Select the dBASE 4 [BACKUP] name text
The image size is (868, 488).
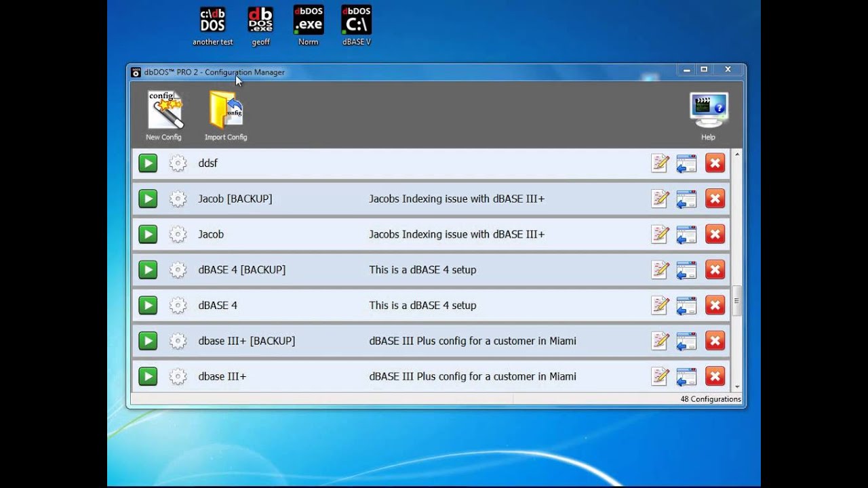tap(242, 270)
